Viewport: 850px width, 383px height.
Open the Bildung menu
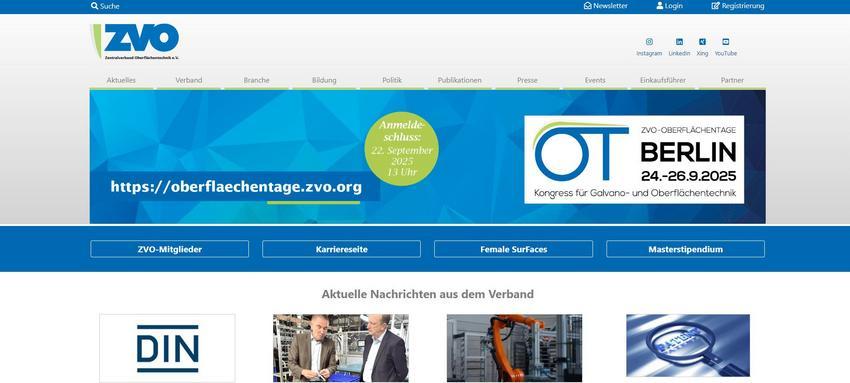[x=324, y=80]
